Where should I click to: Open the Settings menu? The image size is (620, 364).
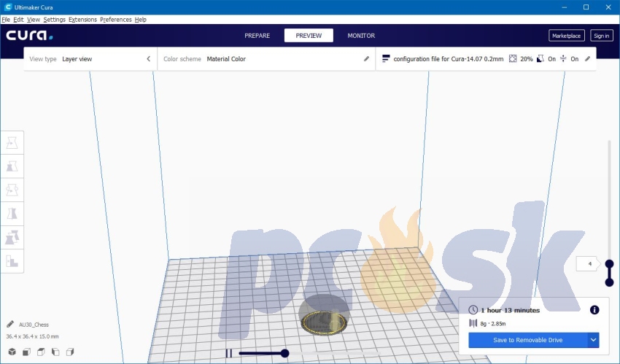click(54, 20)
